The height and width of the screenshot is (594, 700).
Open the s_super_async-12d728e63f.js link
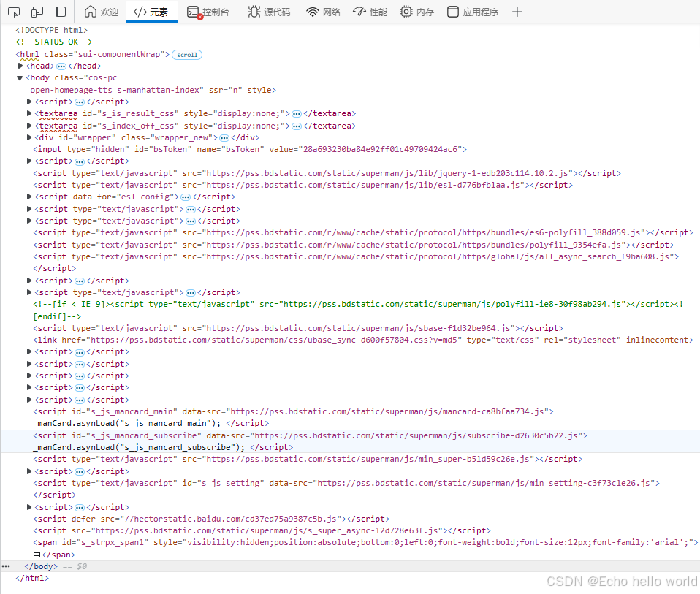pos(267,530)
